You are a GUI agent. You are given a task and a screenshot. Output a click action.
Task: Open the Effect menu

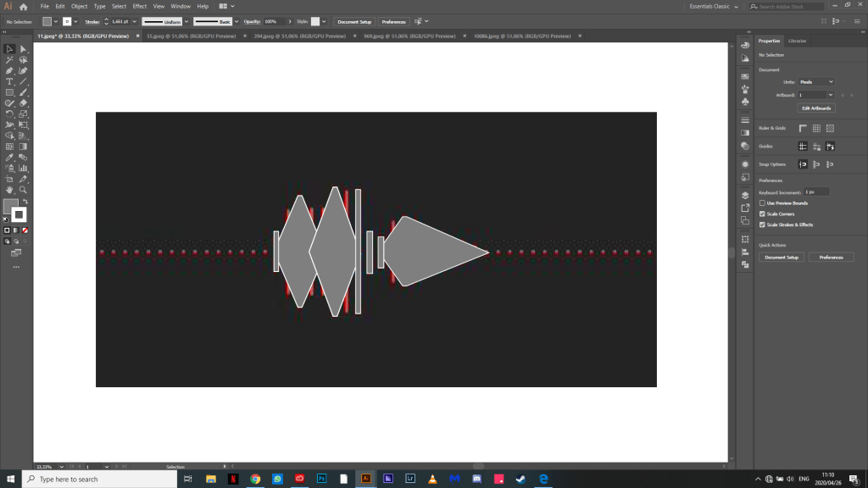tap(139, 6)
